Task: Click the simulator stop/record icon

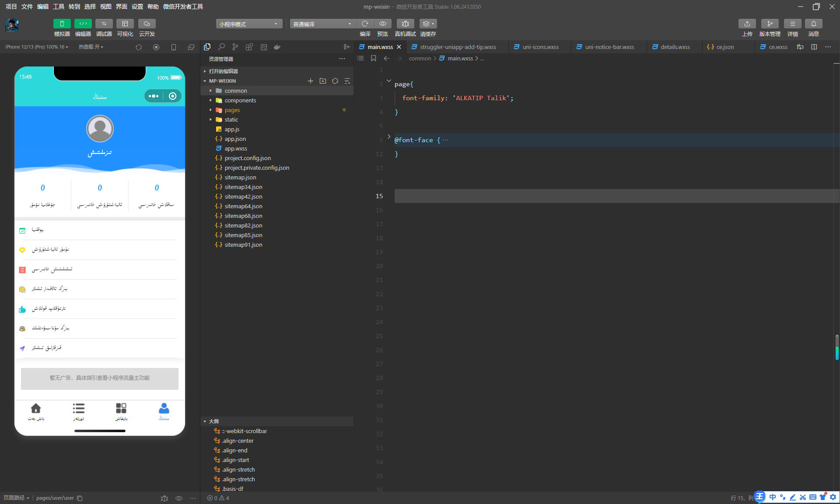Action: (x=156, y=47)
